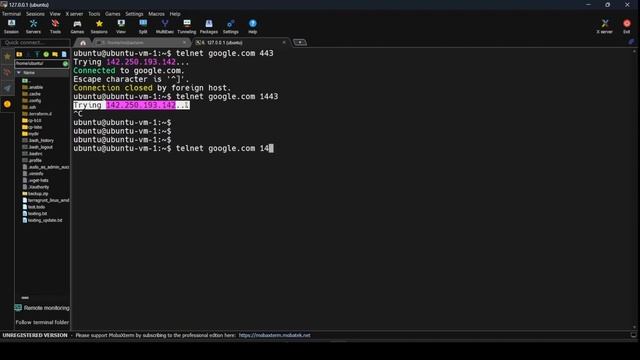
Task: Click the Quick connect field
Action: (36, 42)
